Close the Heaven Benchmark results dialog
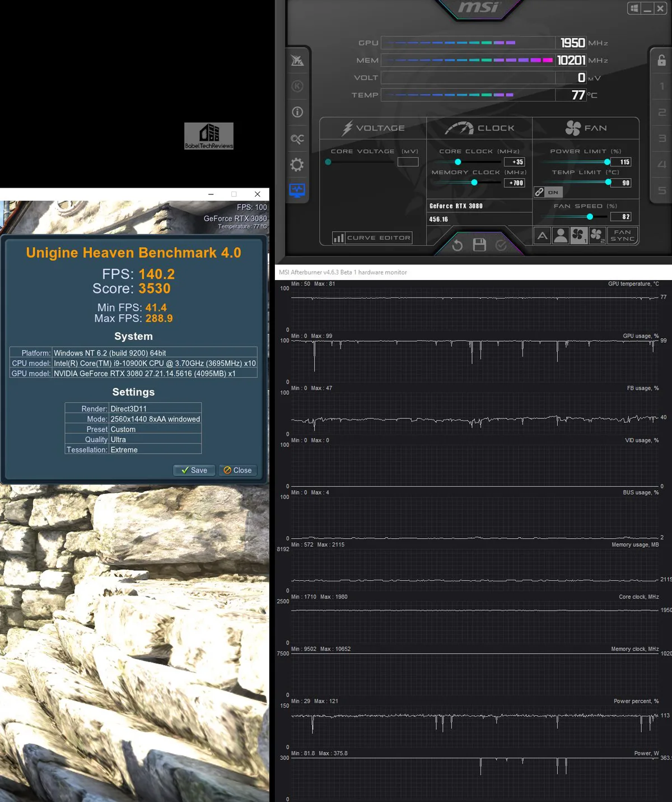The height and width of the screenshot is (802, 672). pyautogui.click(x=237, y=470)
